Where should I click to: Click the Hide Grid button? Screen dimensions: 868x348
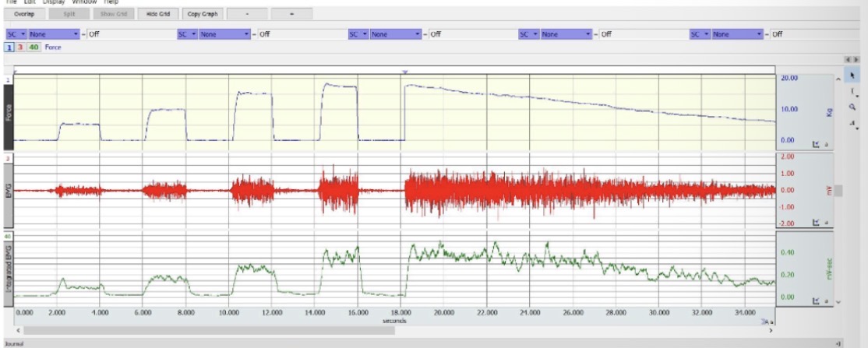[x=158, y=14]
